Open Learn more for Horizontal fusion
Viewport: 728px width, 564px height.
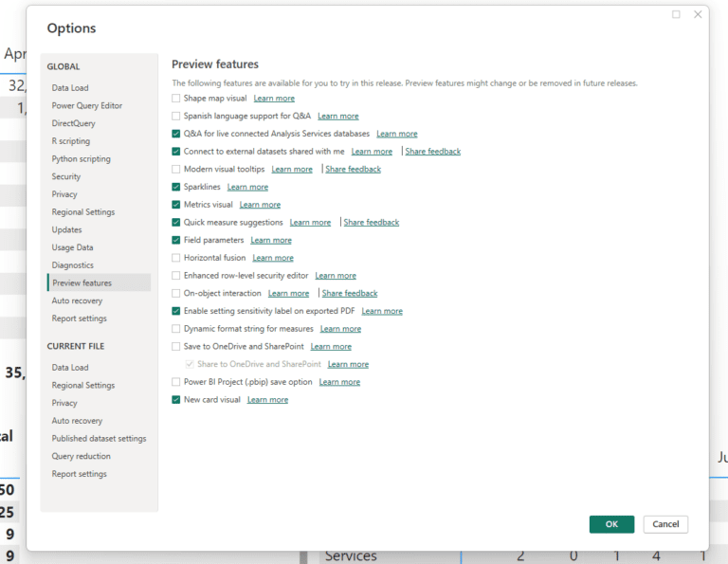click(273, 258)
